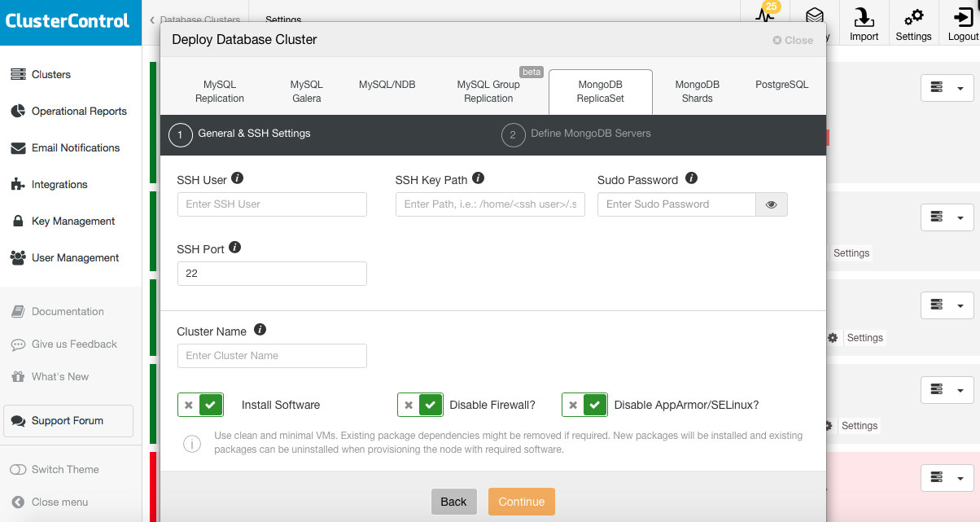Click the 'Use clean and minimal VMs' note text
The width and height of the screenshot is (980, 522).
click(508, 443)
